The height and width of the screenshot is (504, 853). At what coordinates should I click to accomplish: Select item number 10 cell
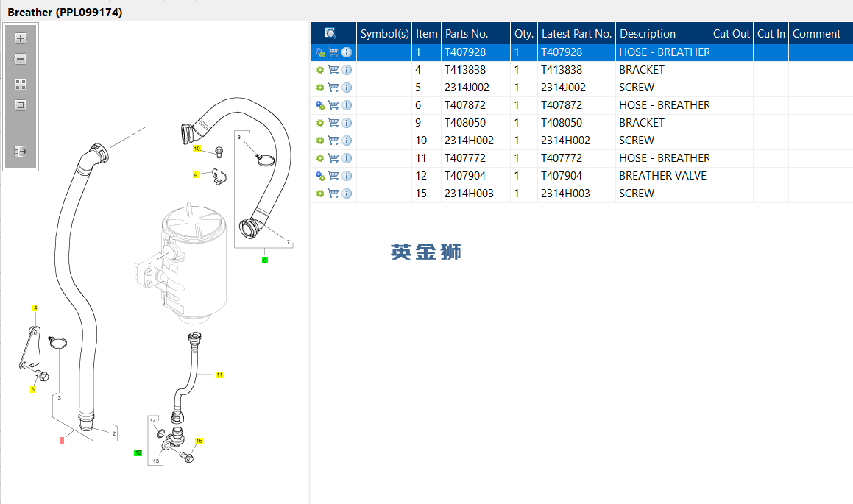(427, 141)
